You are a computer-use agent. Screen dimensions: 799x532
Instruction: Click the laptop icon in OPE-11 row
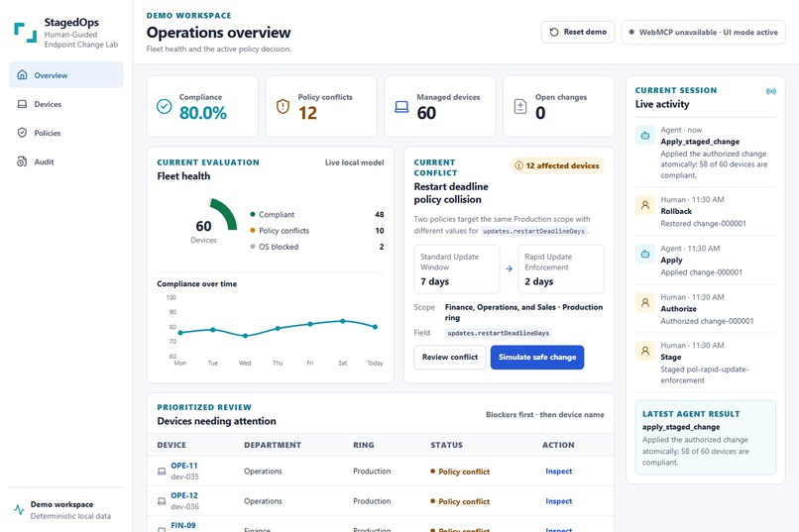pos(162,472)
